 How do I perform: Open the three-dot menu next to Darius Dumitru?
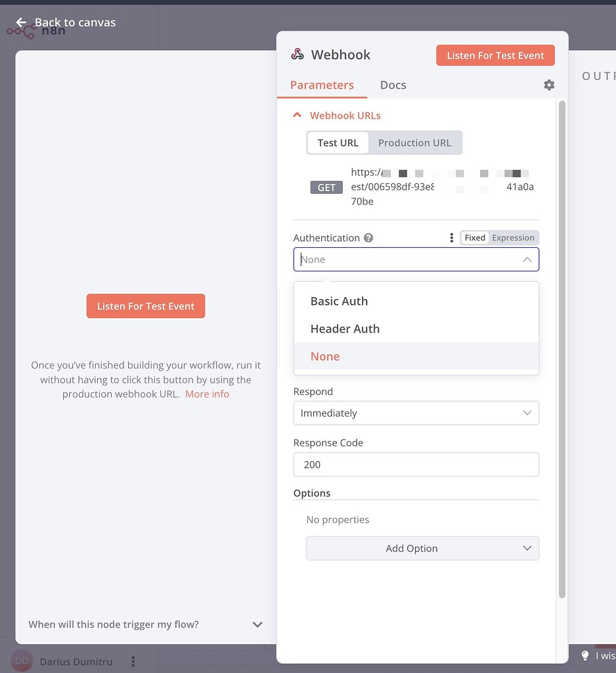[x=133, y=661]
